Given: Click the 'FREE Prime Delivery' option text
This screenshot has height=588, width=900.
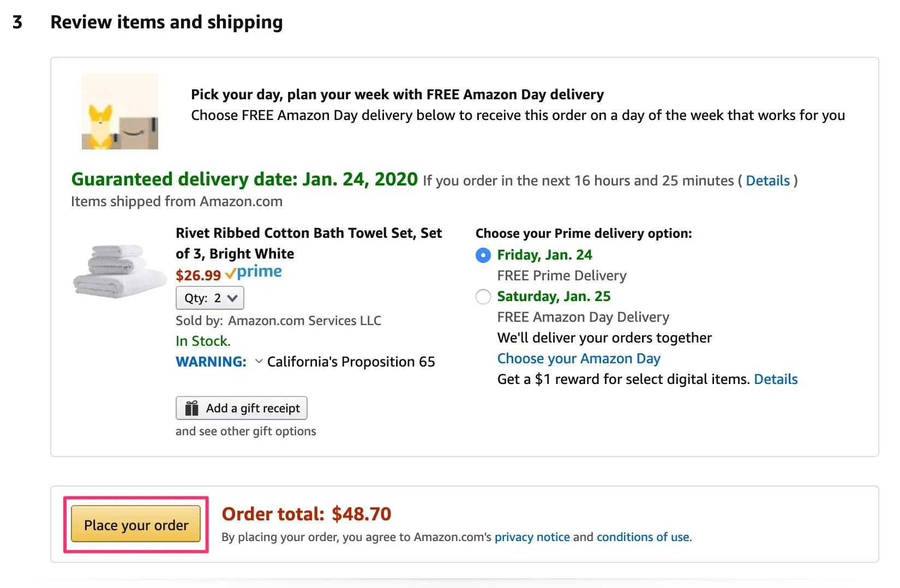Looking at the screenshot, I should tap(562, 275).
